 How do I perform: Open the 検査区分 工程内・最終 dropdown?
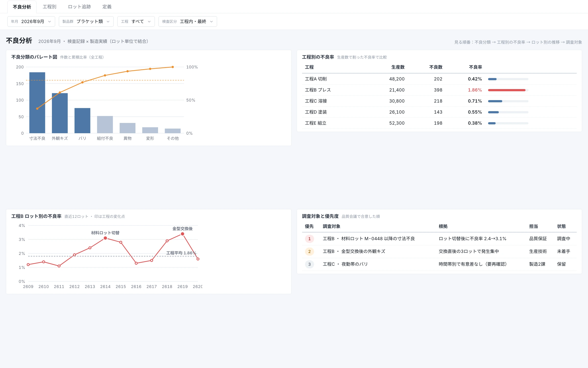pos(188,21)
